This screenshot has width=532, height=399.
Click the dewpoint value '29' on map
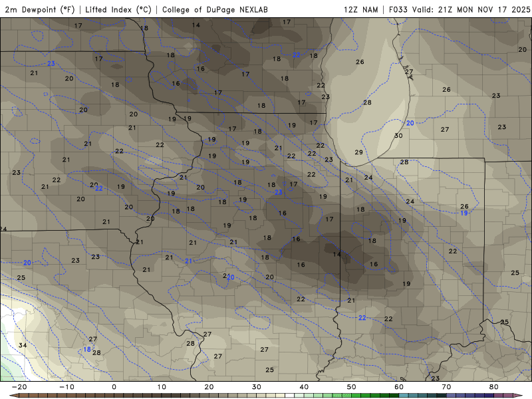click(358, 152)
